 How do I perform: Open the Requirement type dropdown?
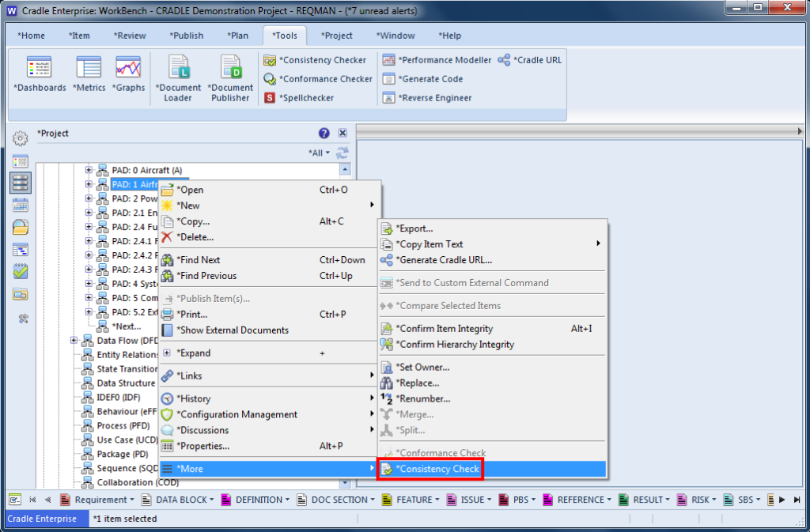[x=100, y=500]
